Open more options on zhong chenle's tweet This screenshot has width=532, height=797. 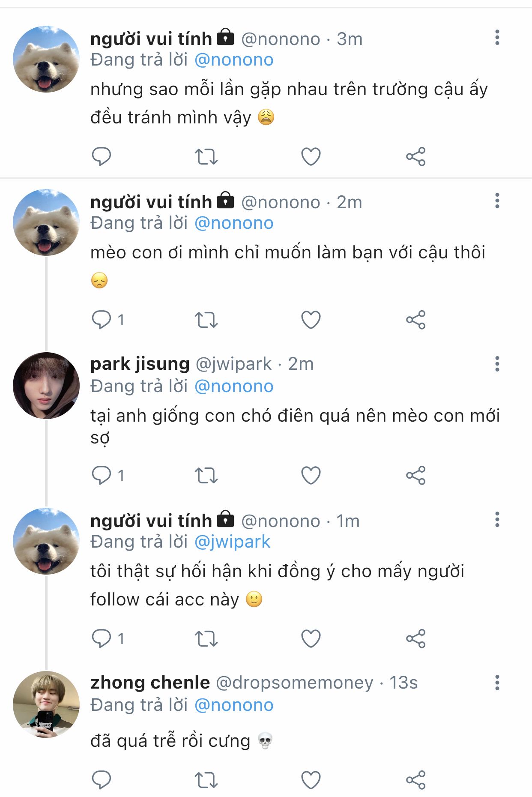point(497,683)
